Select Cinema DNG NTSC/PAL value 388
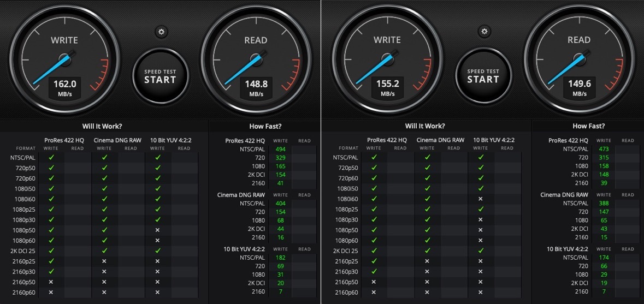 pyautogui.click(x=604, y=204)
